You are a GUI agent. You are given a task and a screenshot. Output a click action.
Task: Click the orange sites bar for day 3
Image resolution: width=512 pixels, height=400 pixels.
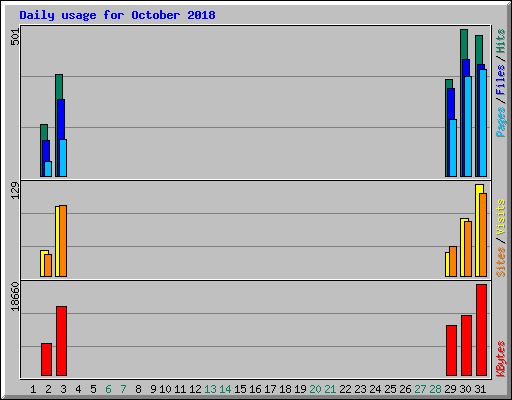coord(63,241)
